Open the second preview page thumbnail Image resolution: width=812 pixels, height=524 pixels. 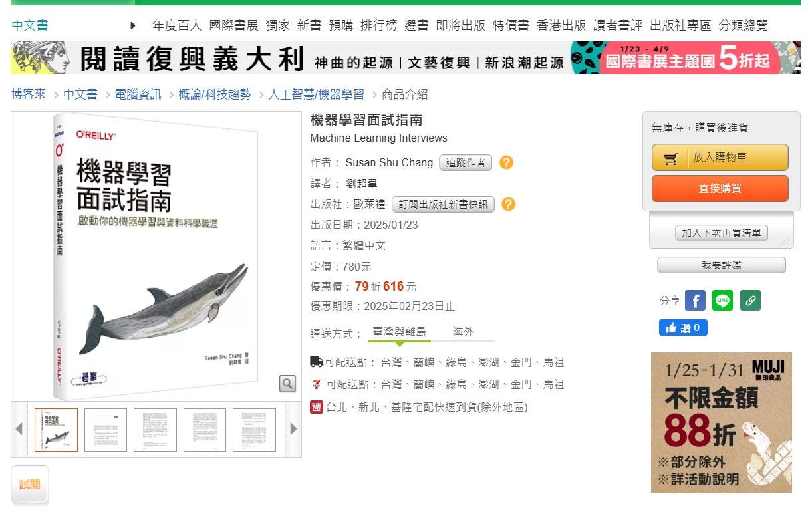tap(106, 430)
